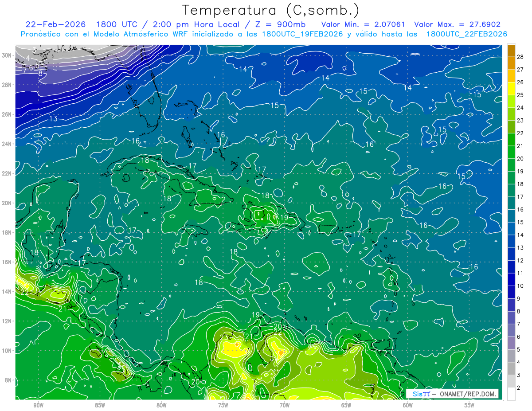This screenshot has height=411, width=532.
Task: Click the '1800UTC_22FEB2026' valid-until time text
Action: 467,34
